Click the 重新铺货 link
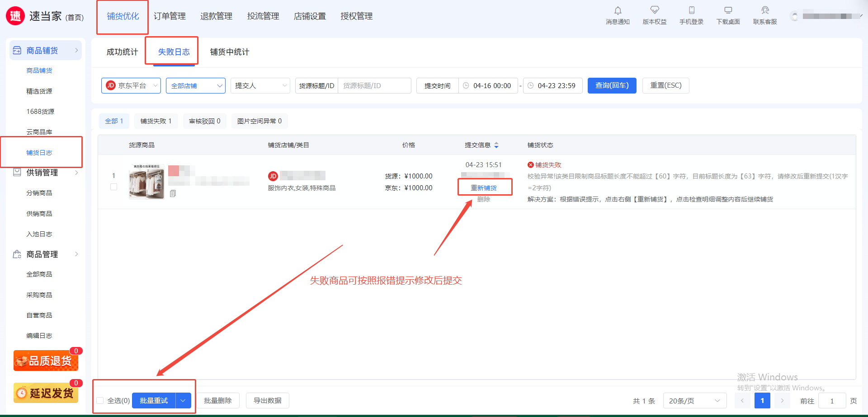 pyautogui.click(x=484, y=187)
